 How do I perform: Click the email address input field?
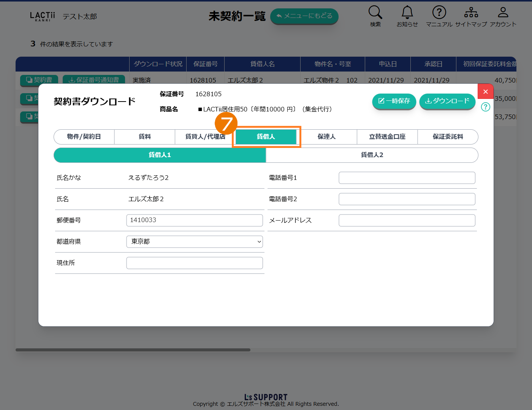click(x=407, y=220)
